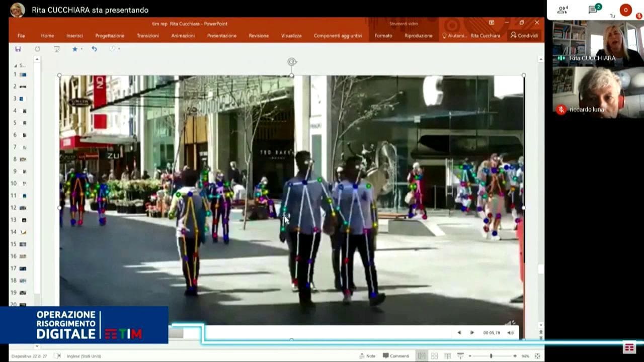Click the slide panel scroll up arrow
Screen dimensions: 644x362
[37, 59]
